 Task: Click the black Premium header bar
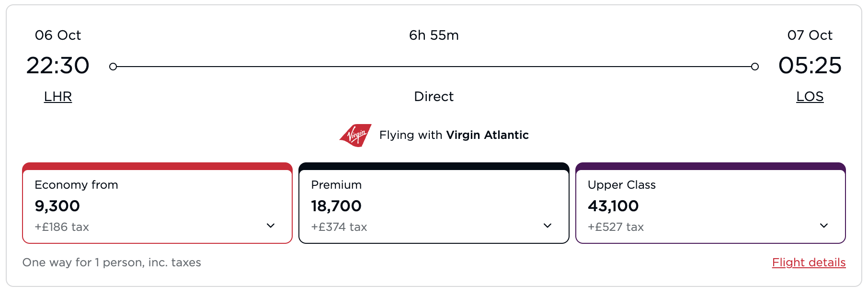[x=434, y=166]
